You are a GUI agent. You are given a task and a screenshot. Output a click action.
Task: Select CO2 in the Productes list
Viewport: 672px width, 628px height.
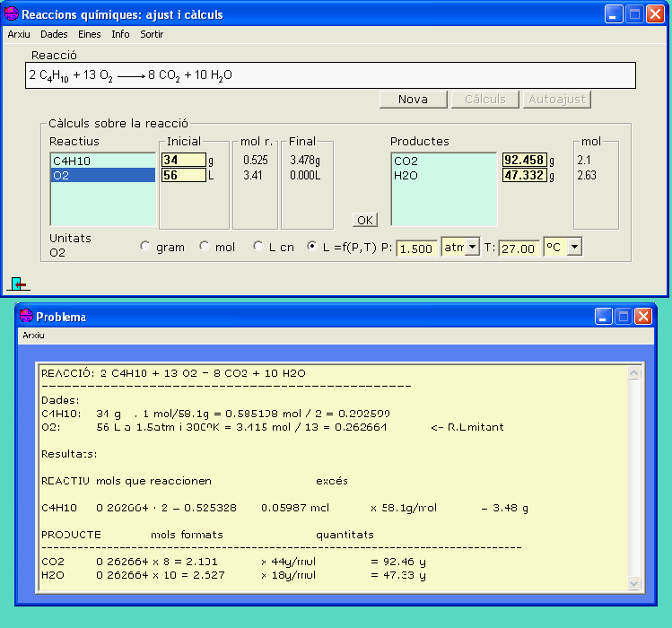click(x=444, y=161)
